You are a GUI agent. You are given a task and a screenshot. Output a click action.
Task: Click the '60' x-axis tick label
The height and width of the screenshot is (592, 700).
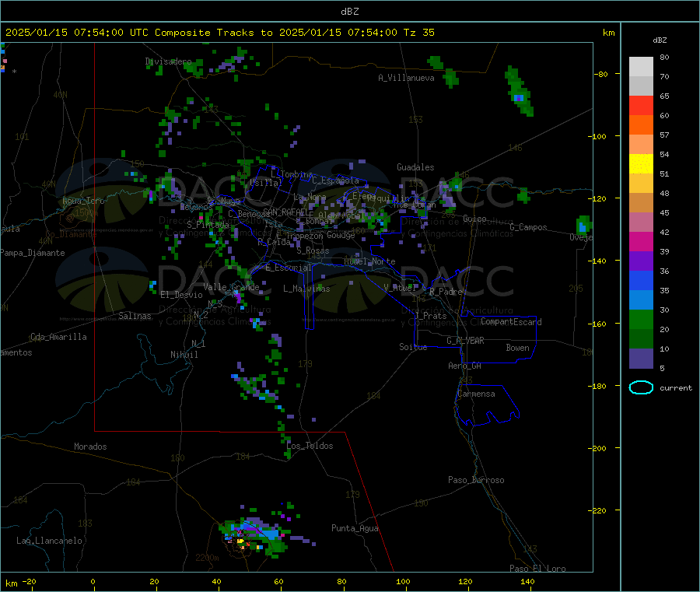coord(278,581)
